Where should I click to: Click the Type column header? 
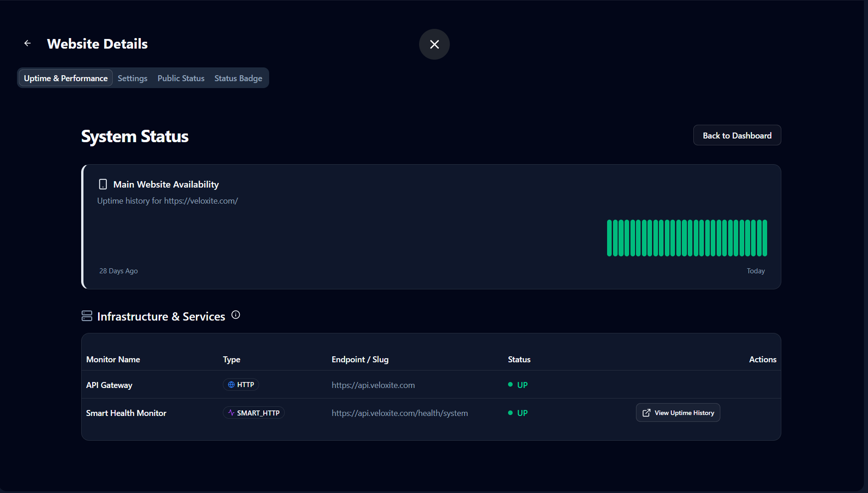click(x=232, y=360)
